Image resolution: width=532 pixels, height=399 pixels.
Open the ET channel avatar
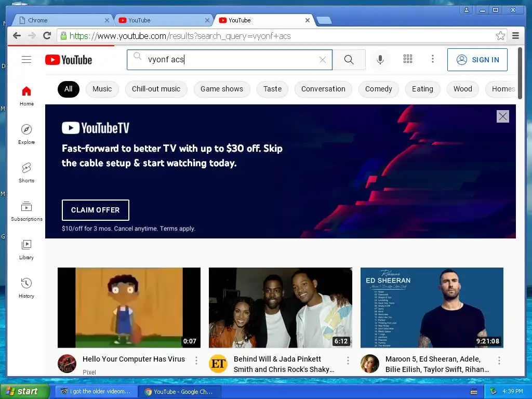click(x=218, y=364)
